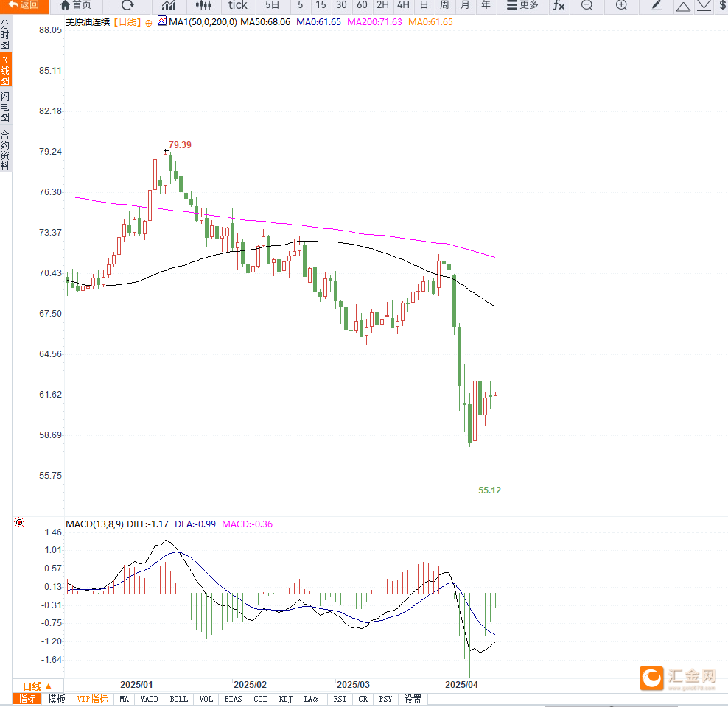728x707 pixels.
Task: Switch to 分时图 side tab
Action: click(5, 35)
